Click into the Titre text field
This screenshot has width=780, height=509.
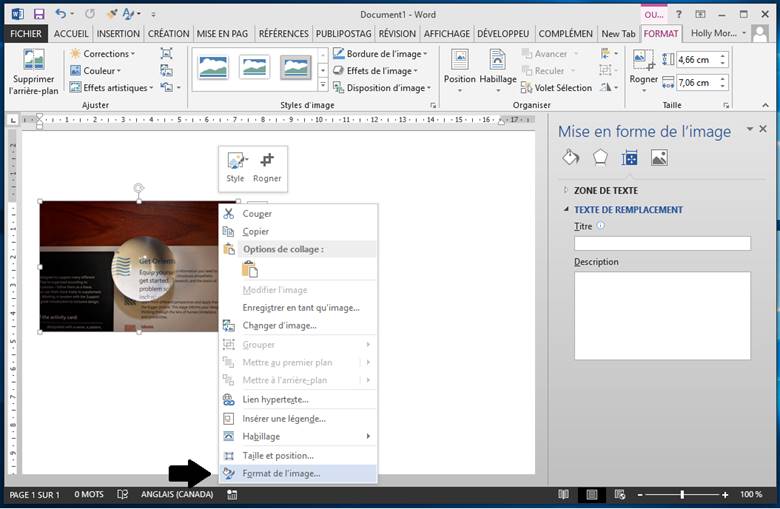tap(662, 243)
